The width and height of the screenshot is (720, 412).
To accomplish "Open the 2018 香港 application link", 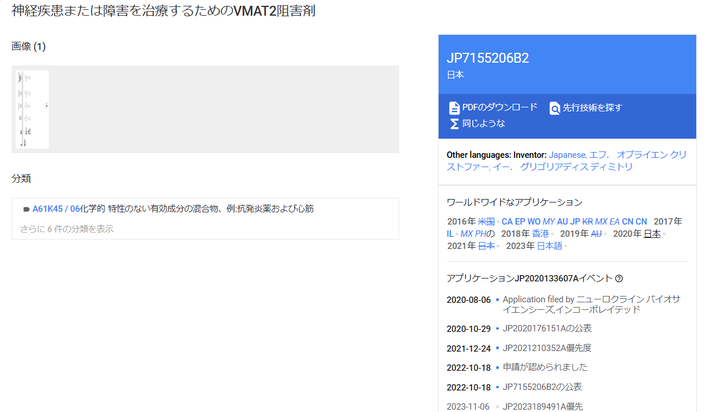I will [540, 234].
